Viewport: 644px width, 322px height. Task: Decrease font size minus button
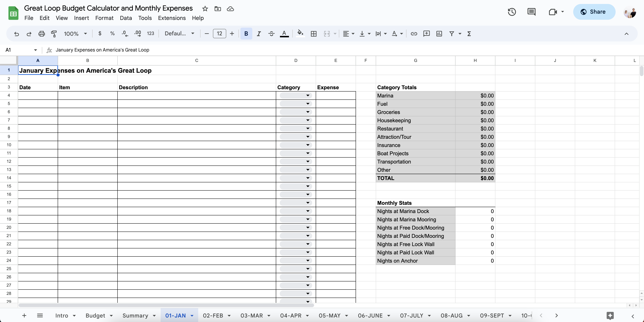[x=206, y=34]
